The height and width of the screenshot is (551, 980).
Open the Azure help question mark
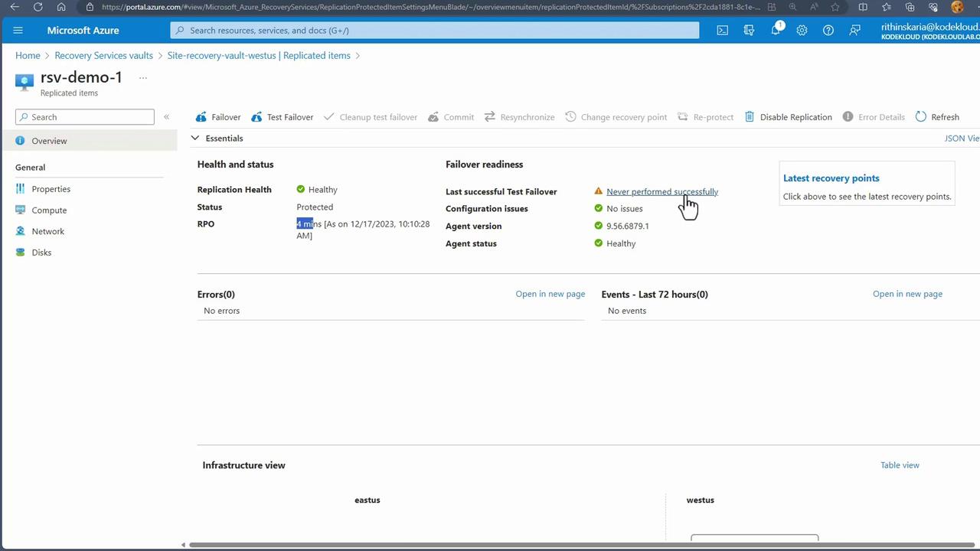click(828, 31)
